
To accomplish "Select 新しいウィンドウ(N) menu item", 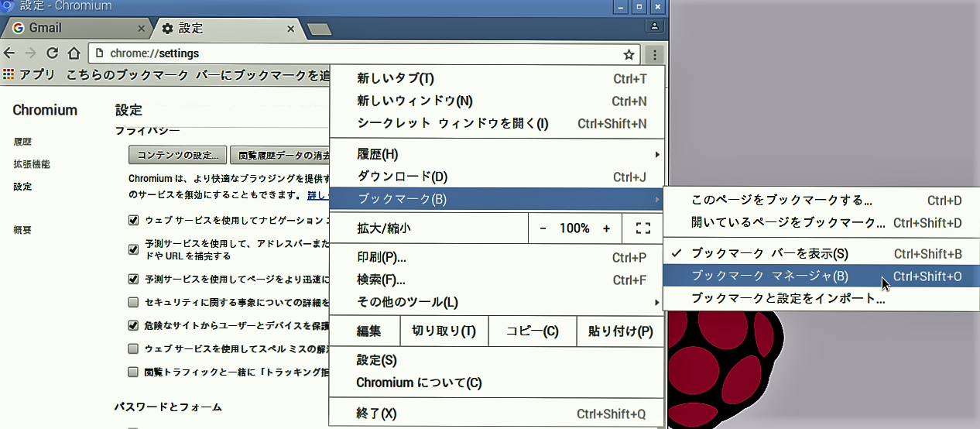I will pyautogui.click(x=497, y=101).
